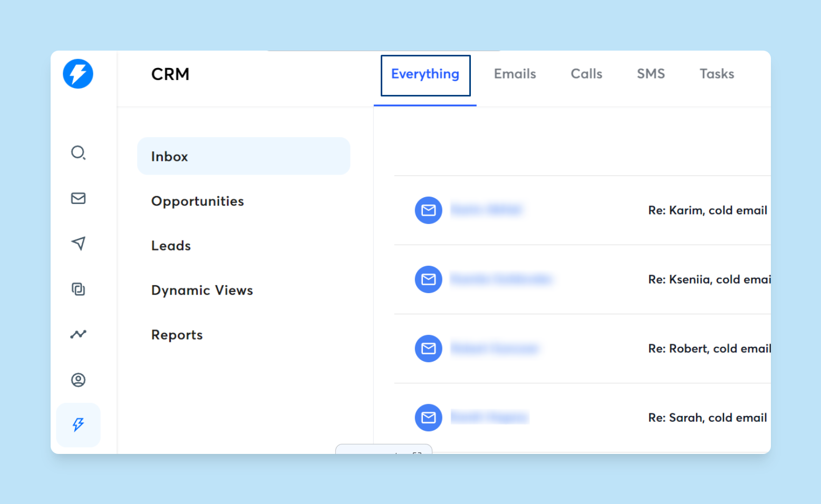Click the app logo at the top left

click(78, 74)
